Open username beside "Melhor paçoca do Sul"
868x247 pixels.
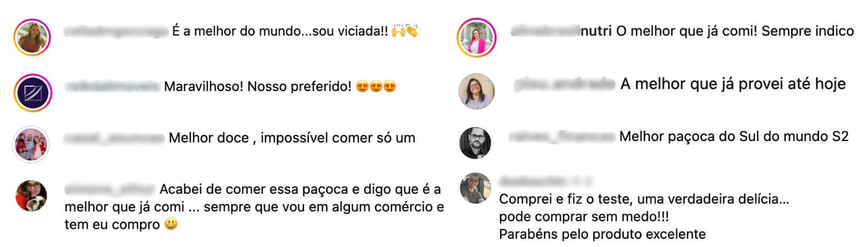coord(561,137)
